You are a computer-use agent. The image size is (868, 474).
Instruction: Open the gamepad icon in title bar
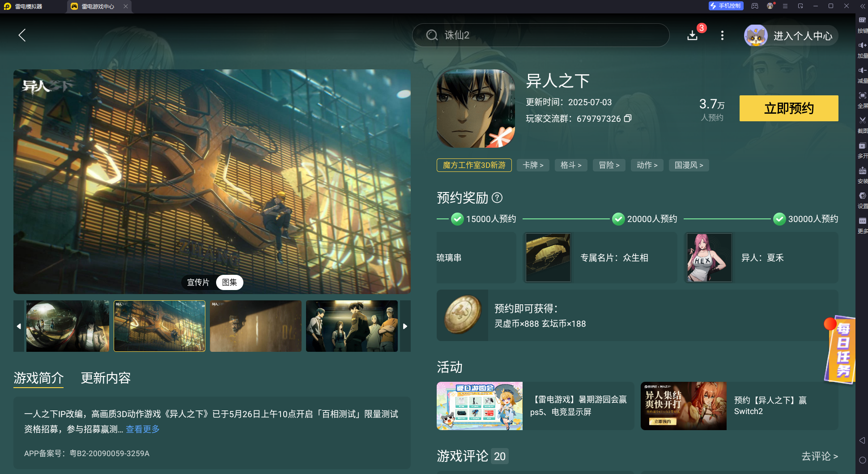(755, 6)
